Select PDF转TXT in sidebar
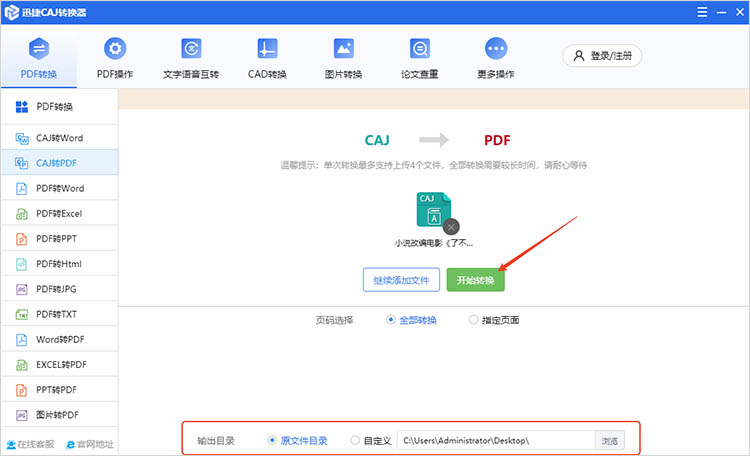This screenshot has width=750, height=456. [x=59, y=314]
